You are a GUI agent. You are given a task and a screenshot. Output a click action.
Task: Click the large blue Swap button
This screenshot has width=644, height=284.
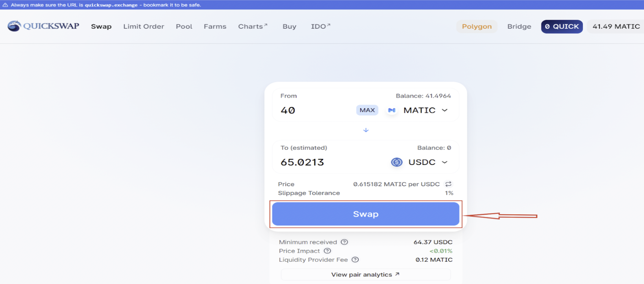(366, 214)
